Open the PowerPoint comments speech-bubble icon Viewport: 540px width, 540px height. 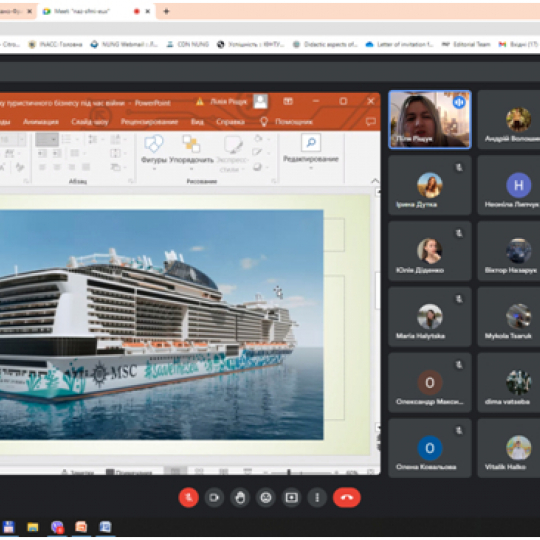point(371,121)
